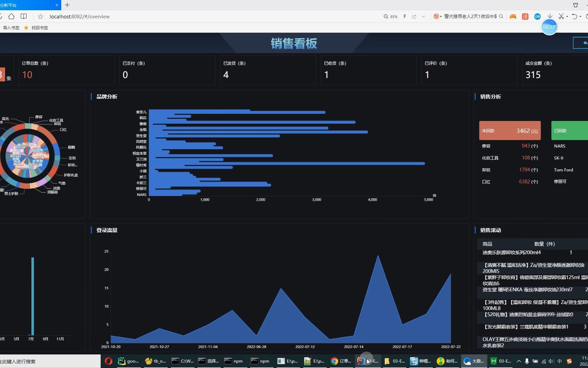The height and width of the screenshot is (368, 588).
Task: Click the Tom Ford brand entry
Action: 563,170
